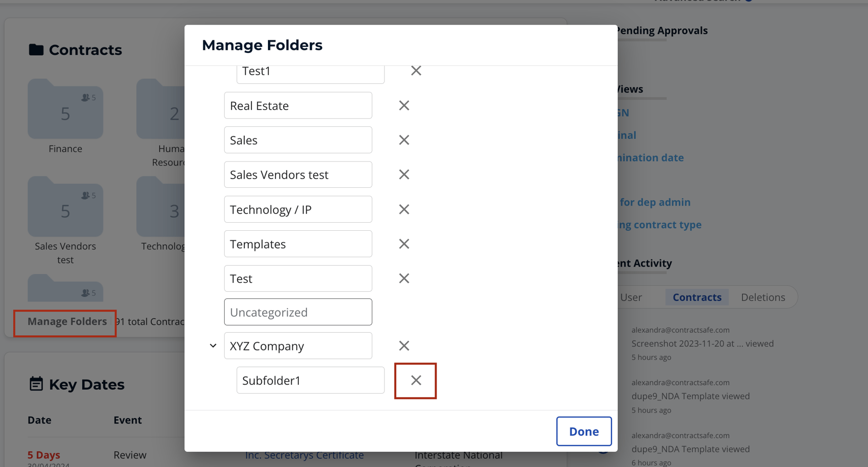The width and height of the screenshot is (868, 467).
Task: Remove the Technology / IP folder
Action: (x=404, y=209)
